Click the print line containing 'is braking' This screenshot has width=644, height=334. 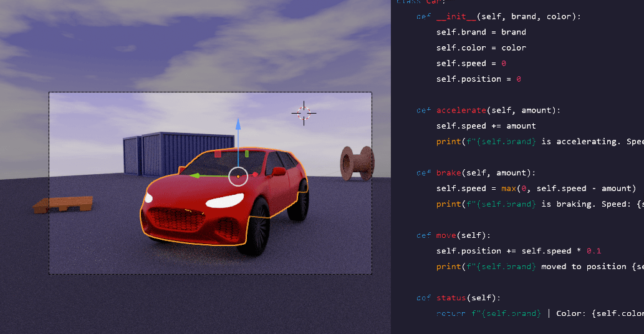click(540, 204)
